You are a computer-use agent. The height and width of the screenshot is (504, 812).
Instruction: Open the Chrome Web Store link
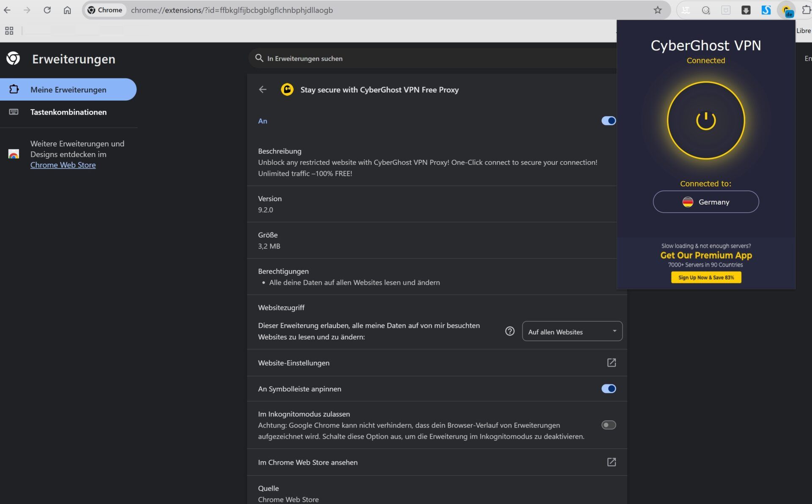pos(63,165)
